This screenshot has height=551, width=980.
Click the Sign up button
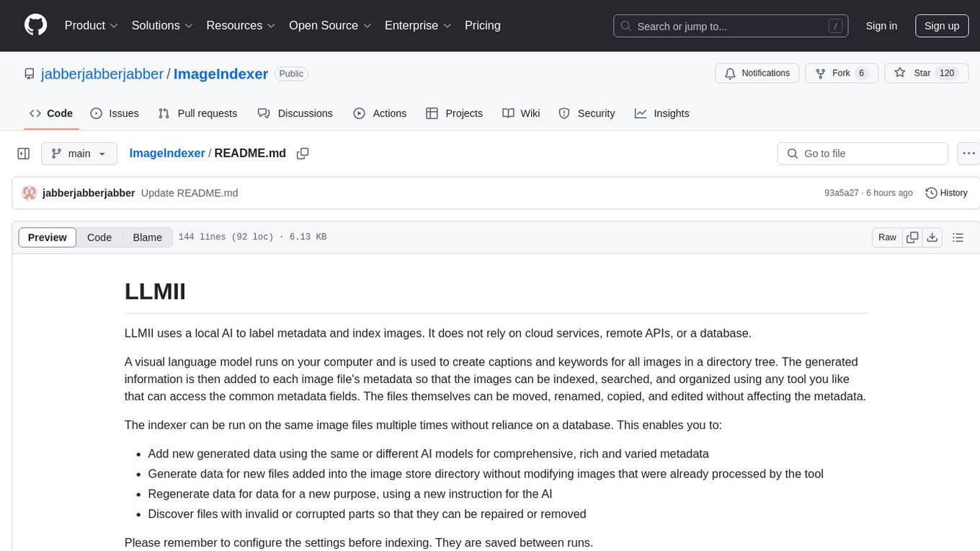click(x=942, y=26)
